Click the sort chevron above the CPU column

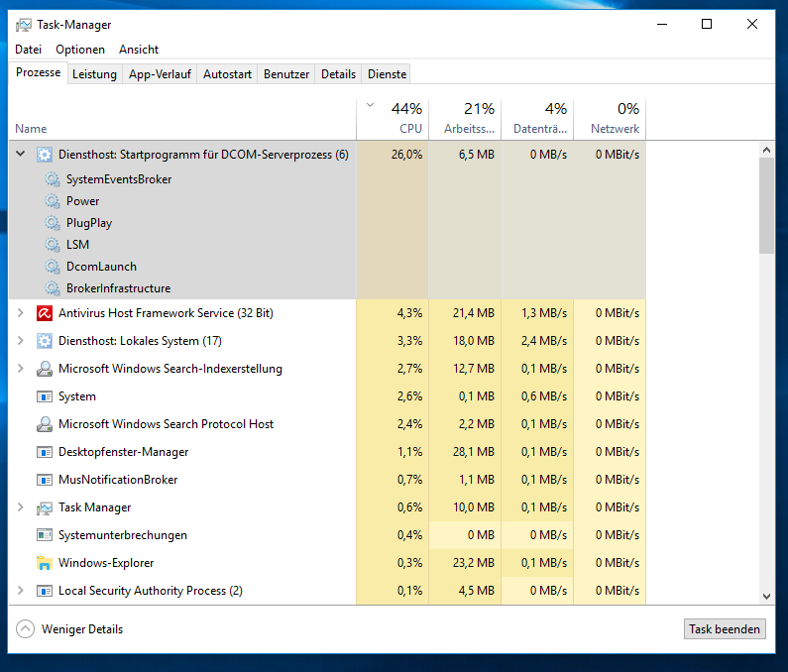371,105
